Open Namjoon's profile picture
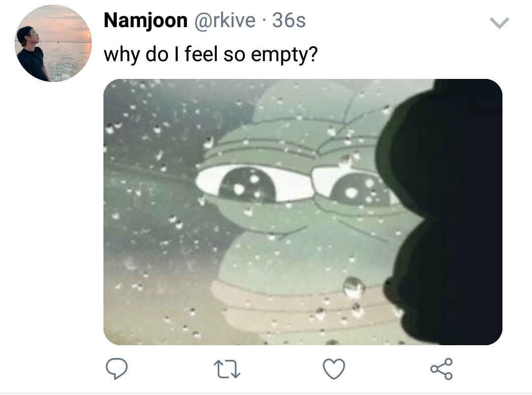The image size is (532, 395). pos(53,43)
